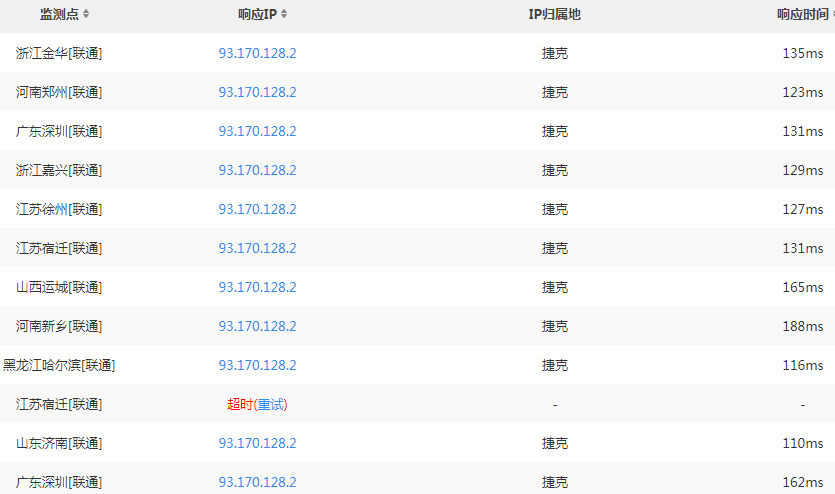Sort by 监测点 column arrows
Screen dimensions: 835x494
point(86,14)
